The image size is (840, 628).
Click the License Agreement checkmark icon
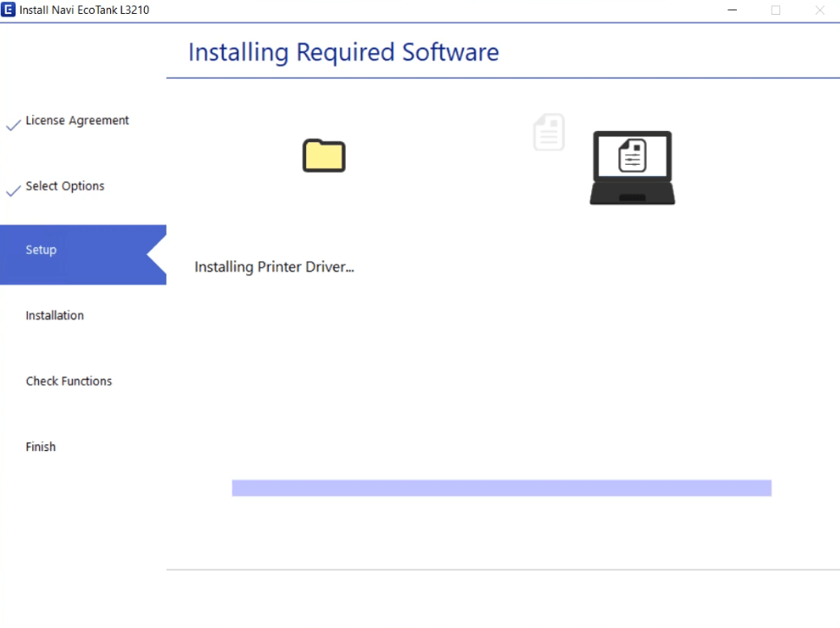[13, 125]
